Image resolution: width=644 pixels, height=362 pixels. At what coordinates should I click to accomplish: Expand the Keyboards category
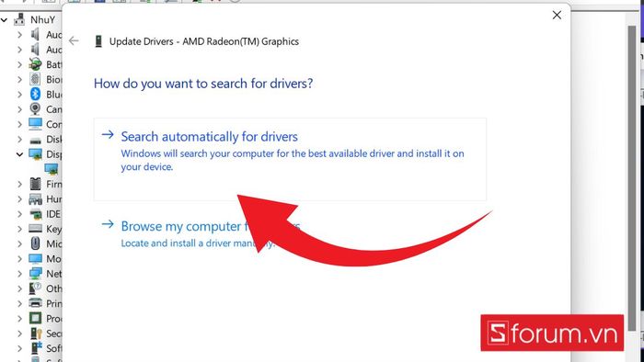pyautogui.click(x=19, y=229)
